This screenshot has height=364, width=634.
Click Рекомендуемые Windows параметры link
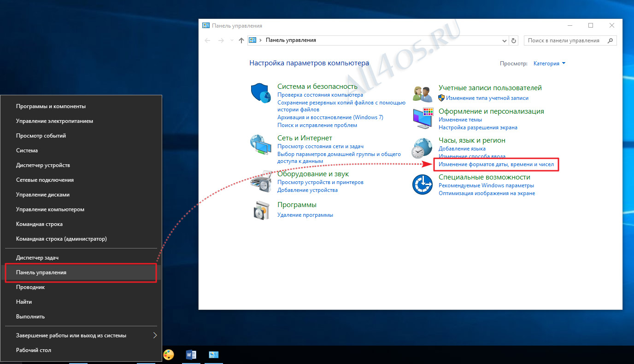coord(486,185)
